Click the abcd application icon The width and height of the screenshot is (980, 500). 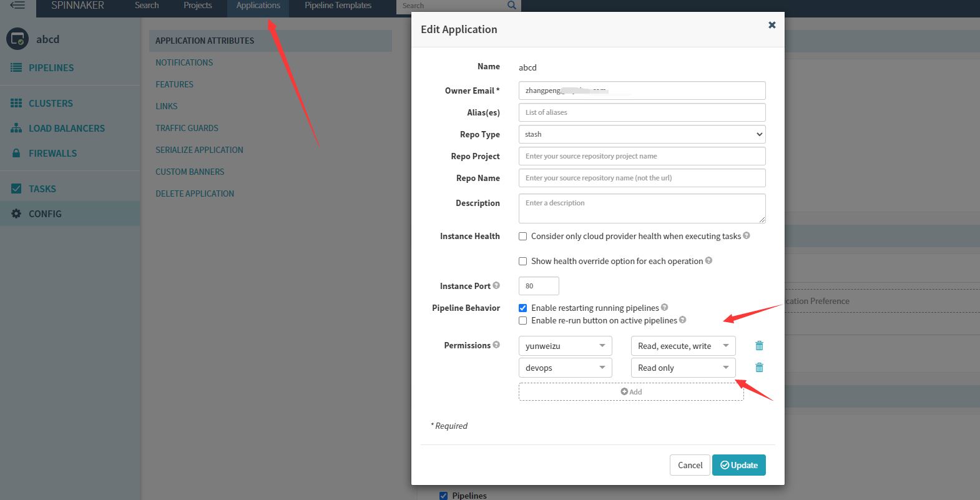click(17, 39)
